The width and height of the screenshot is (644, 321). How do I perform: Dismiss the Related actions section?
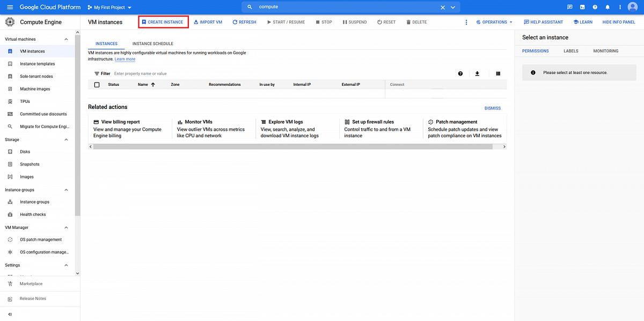click(x=492, y=108)
